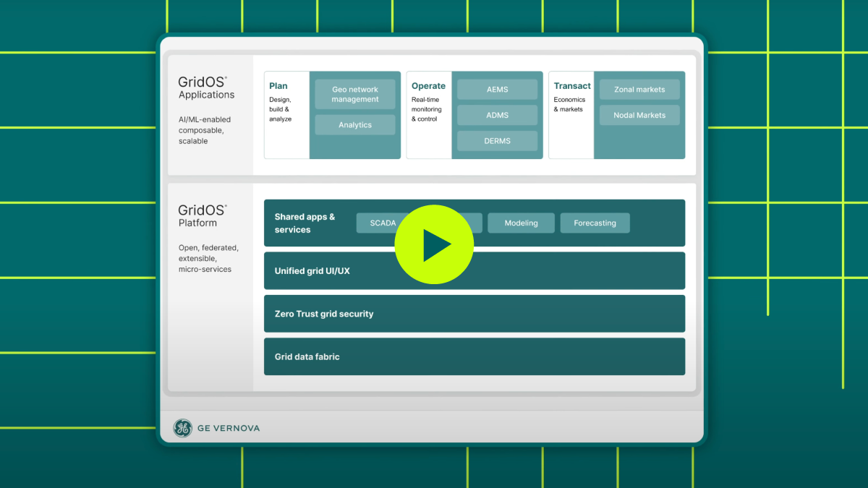Open the Geo network management tile
The image size is (868, 488).
tap(354, 94)
